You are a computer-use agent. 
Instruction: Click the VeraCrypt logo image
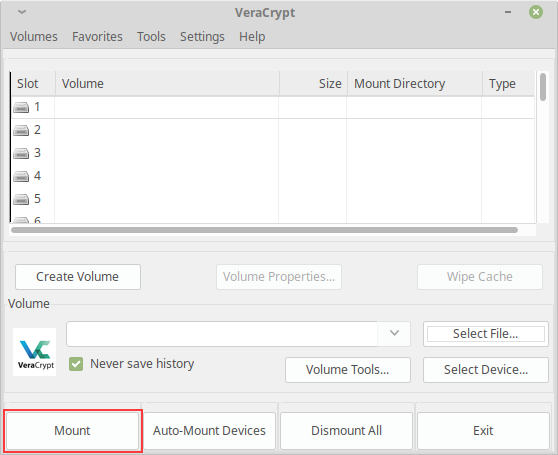[x=35, y=352]
